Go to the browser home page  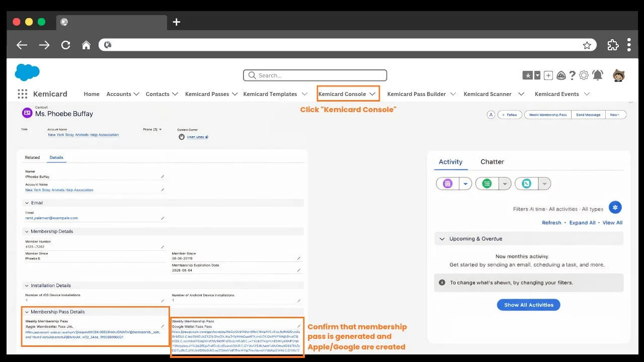point(86,45)
